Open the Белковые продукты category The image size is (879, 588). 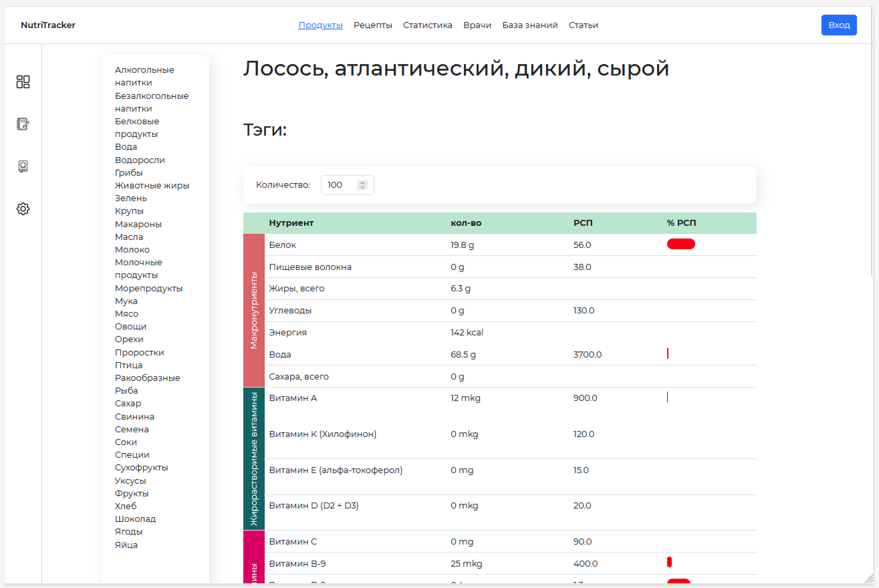tap(137, 128)
